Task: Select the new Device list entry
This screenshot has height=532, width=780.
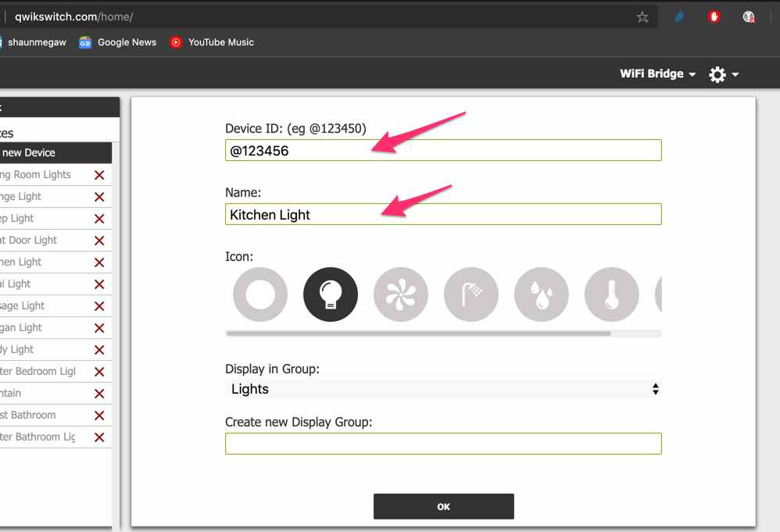Action: [x=55, y=152]
